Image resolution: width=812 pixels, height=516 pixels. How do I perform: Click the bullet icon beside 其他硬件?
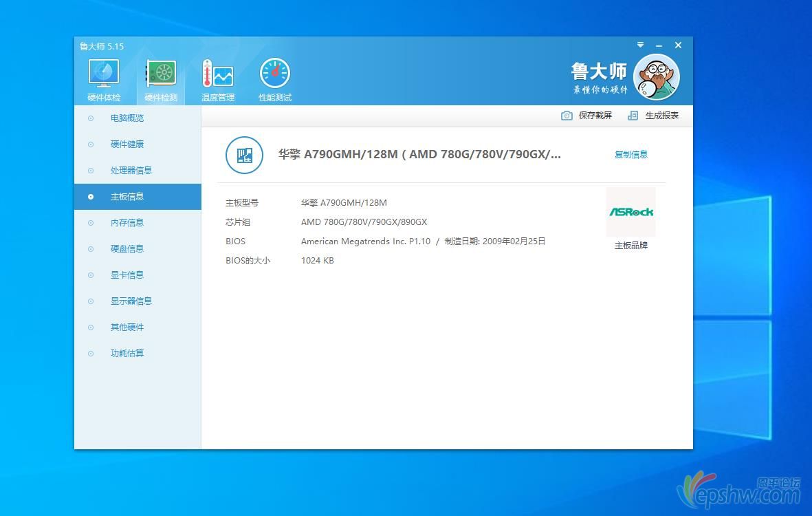91,327
